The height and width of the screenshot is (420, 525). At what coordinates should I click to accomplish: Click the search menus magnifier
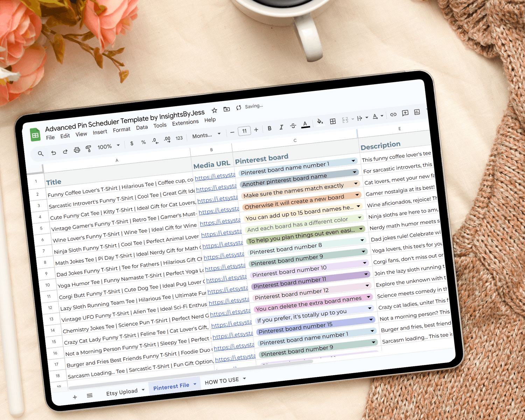coord(41,154)
